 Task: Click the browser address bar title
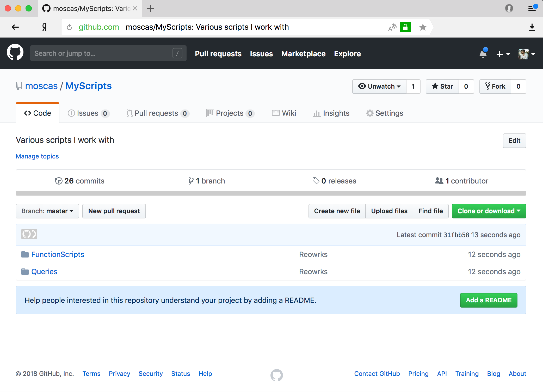(x=207, y=27)
